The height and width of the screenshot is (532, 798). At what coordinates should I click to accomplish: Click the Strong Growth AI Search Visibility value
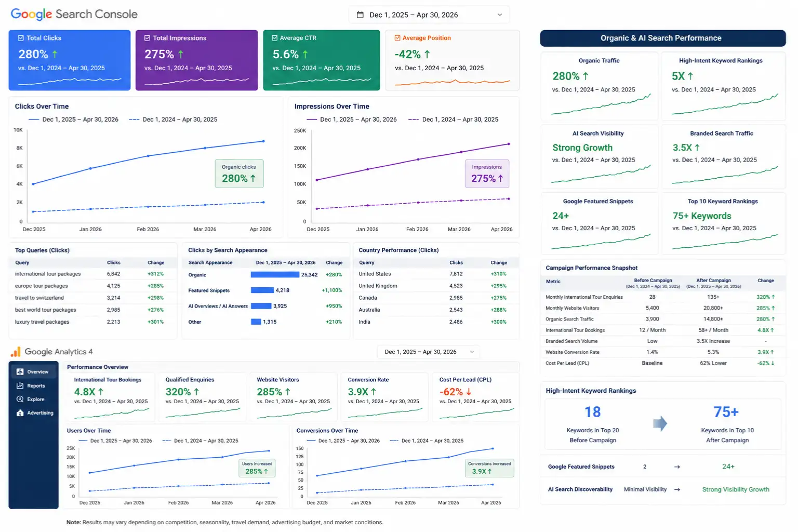tap(582, 148)
